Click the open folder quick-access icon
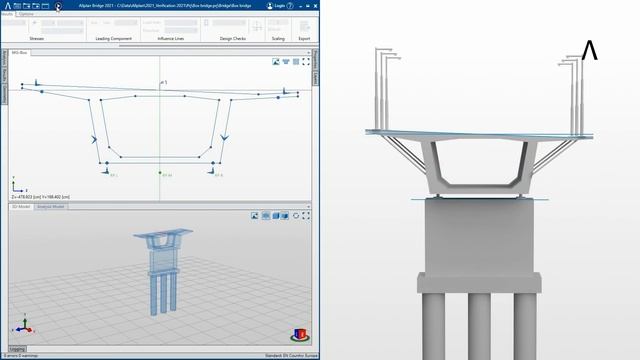 [x=27, y=6]
